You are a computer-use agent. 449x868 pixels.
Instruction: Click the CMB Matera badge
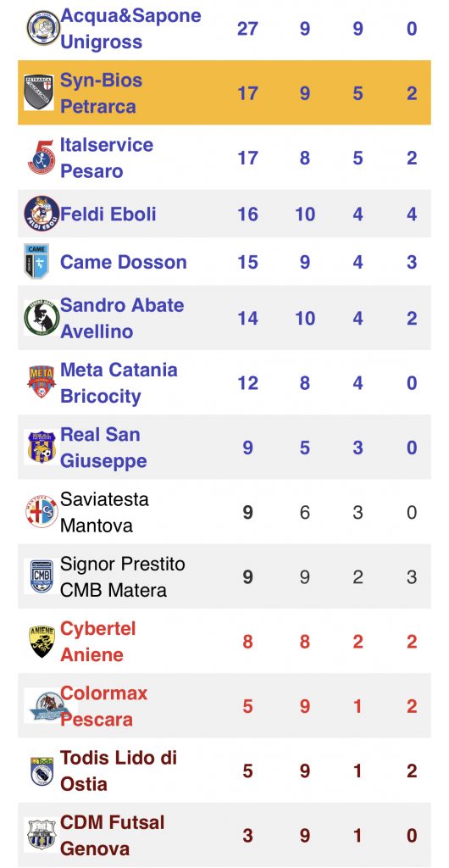42,576
